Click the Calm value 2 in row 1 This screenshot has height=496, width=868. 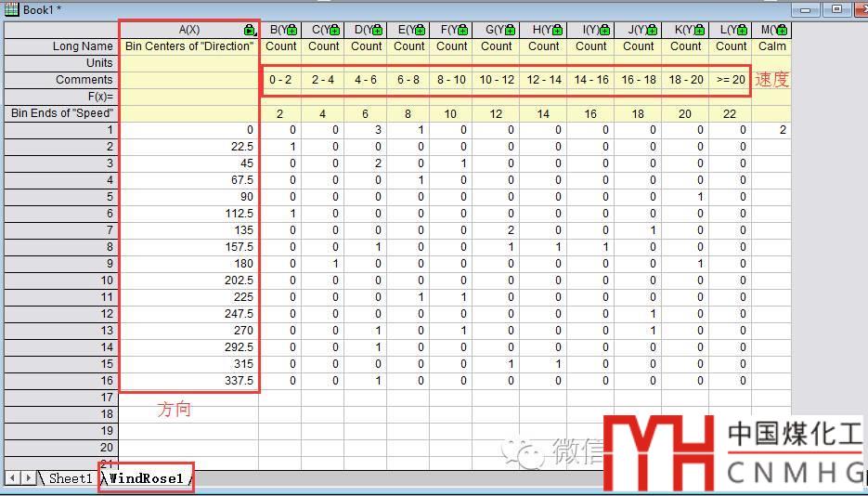[771, 130]
